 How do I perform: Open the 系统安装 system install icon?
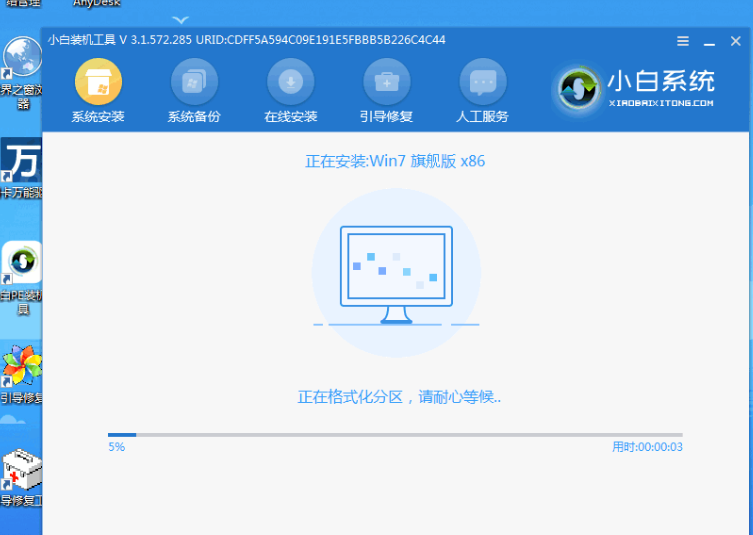click(x=98, y=82)
